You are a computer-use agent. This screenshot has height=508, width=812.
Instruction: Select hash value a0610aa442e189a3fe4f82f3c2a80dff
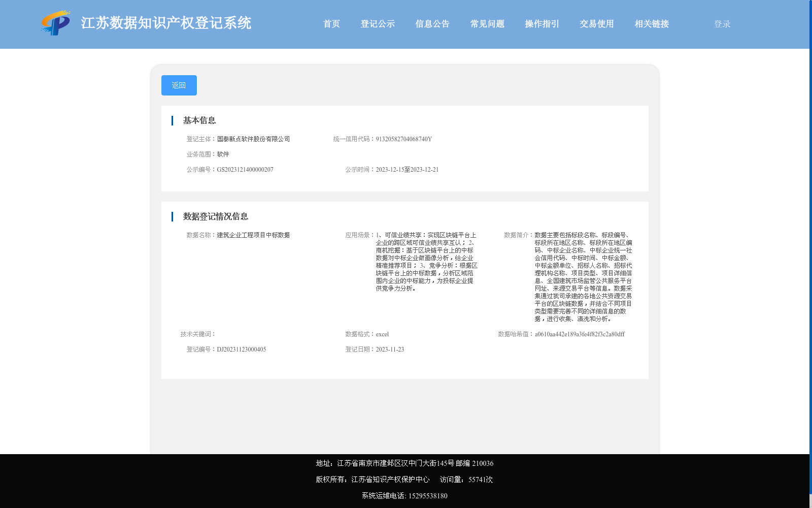pyautogui.click(x=580, y=334)
